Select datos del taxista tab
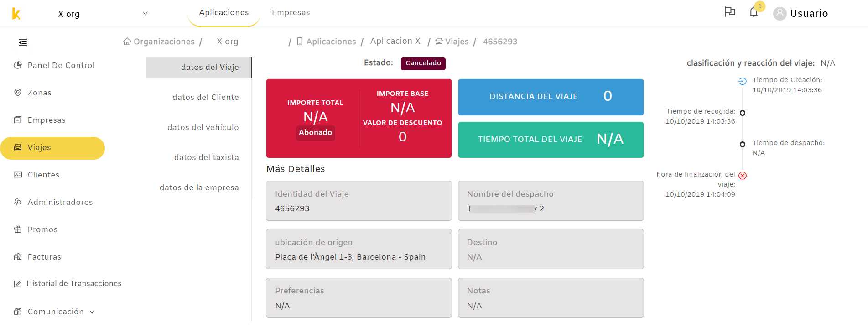The image size is (868, 328). [x=206, y=157]
